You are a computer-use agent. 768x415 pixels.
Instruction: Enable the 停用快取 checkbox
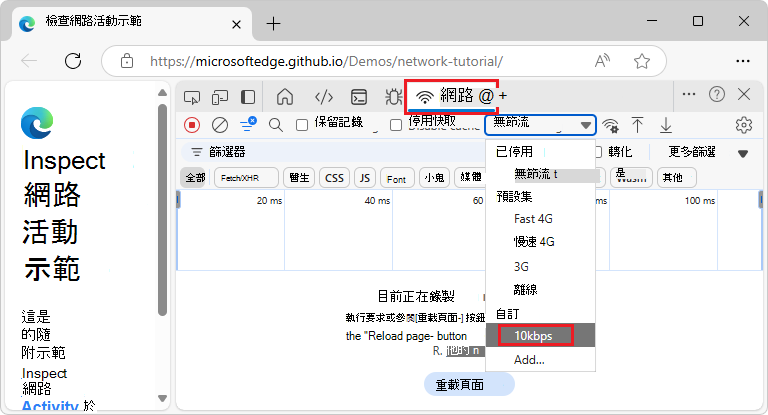point(396,125)
